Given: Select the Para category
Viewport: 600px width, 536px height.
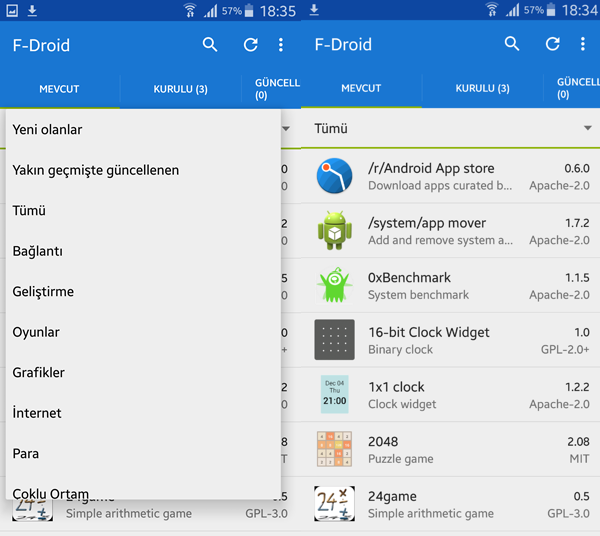Looking at the screenshot, I should (143, 454).
